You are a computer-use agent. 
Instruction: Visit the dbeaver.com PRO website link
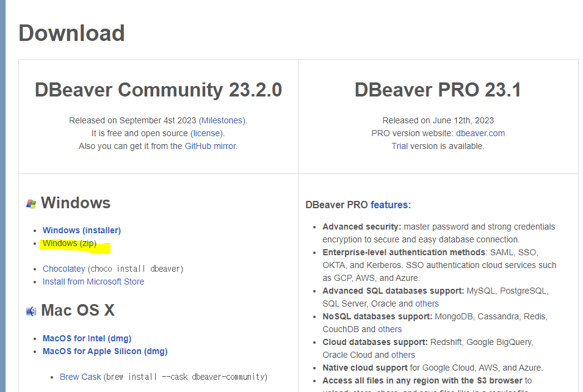480,133
